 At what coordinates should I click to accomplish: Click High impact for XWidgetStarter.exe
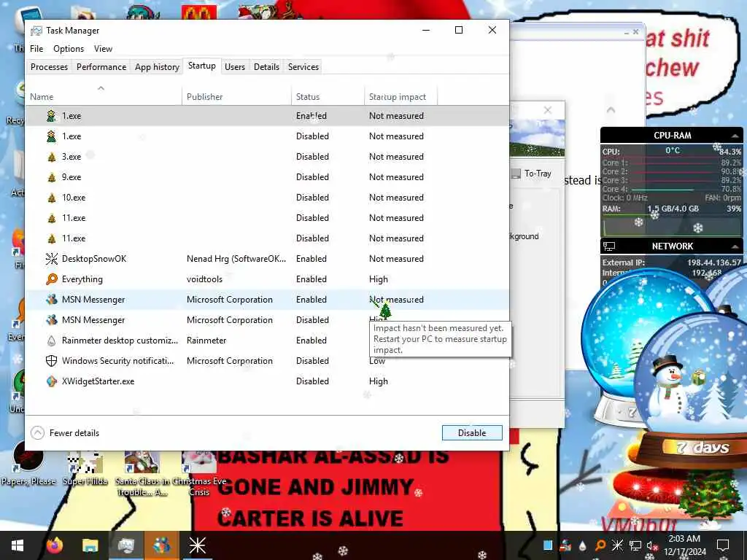(x=379, y=381)
